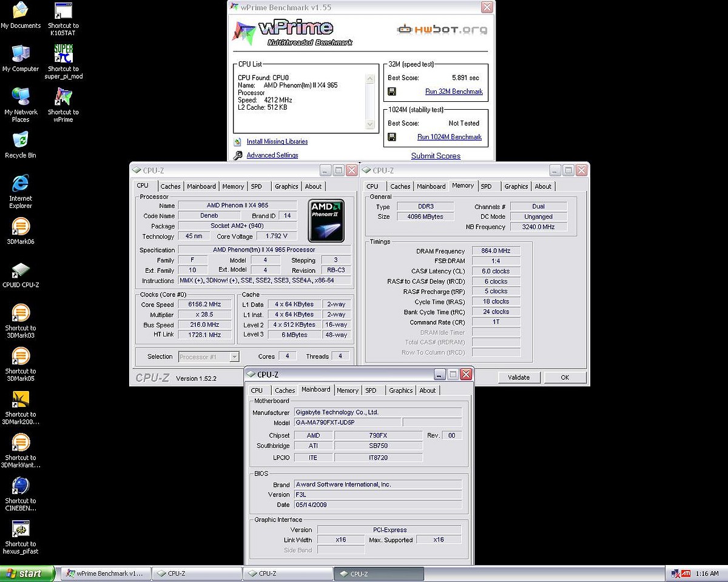Screen dimensions: 728x582
Task: Activate the wPrime Benchmark taskbar button
Action: pos(104,574)
